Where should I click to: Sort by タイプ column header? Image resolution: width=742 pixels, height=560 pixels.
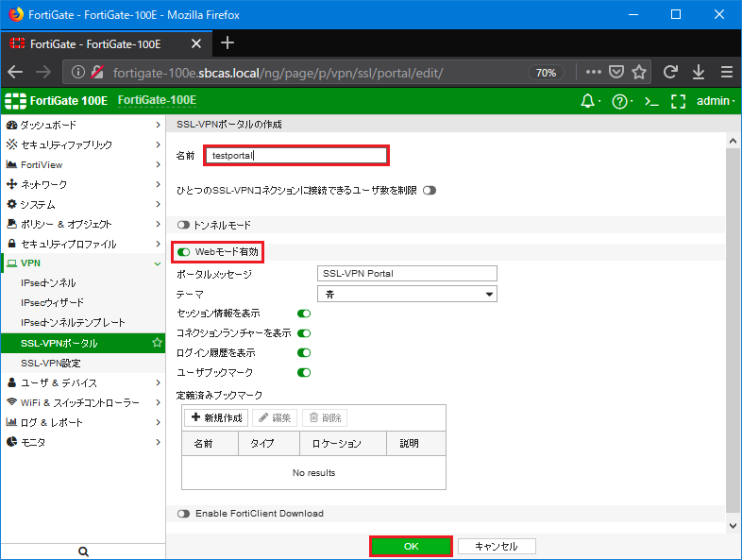click(269, 444)
